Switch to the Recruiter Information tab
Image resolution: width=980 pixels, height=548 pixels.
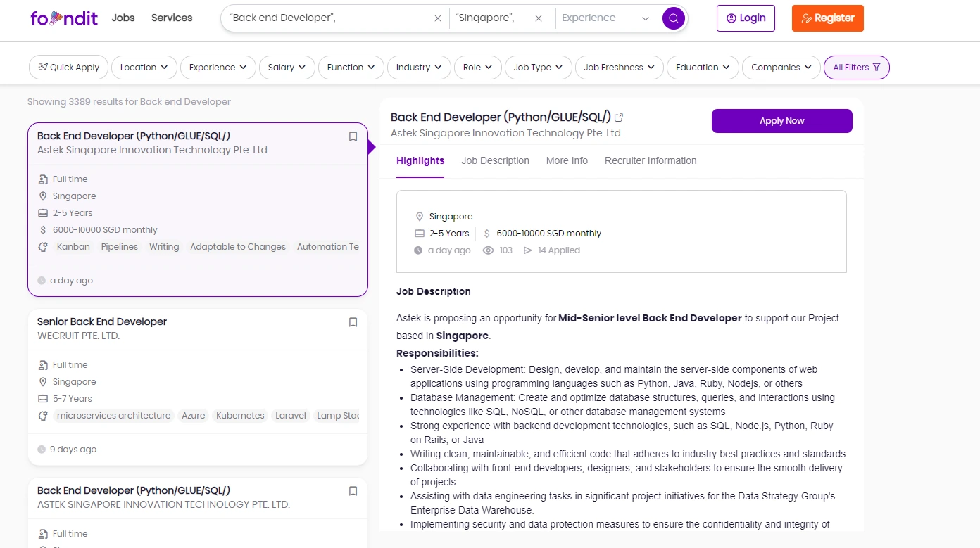point(651,161)
